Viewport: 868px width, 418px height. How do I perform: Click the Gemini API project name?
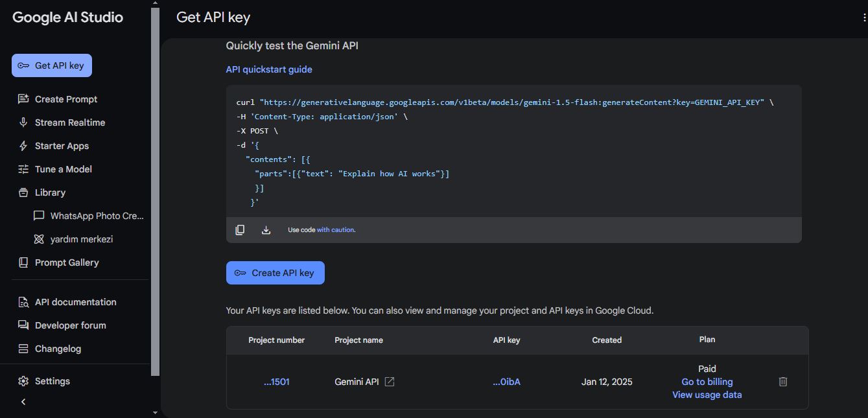click(357, 382)
